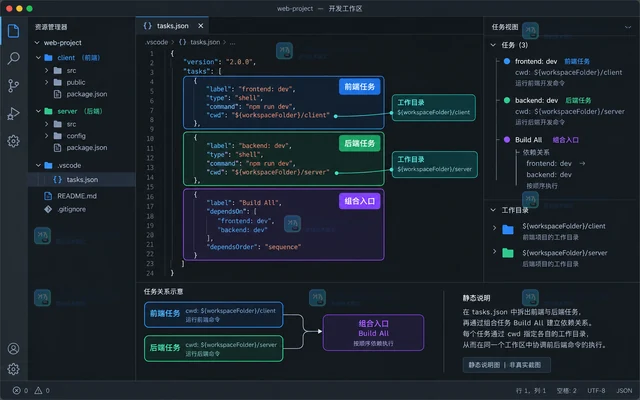
Task: Click the server folder icon in explorer
Action: (49, 111)
